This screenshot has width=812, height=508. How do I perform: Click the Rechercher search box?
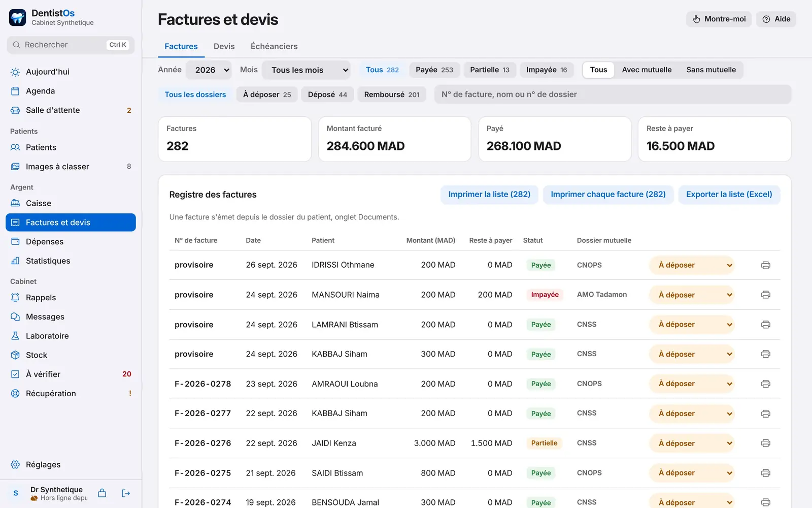(x=71, y=45)
